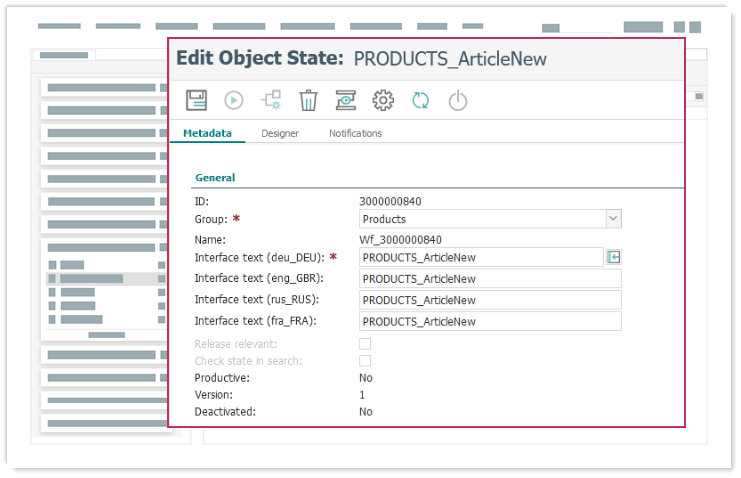Click the refresh arrows icon

tap(421, 100)
